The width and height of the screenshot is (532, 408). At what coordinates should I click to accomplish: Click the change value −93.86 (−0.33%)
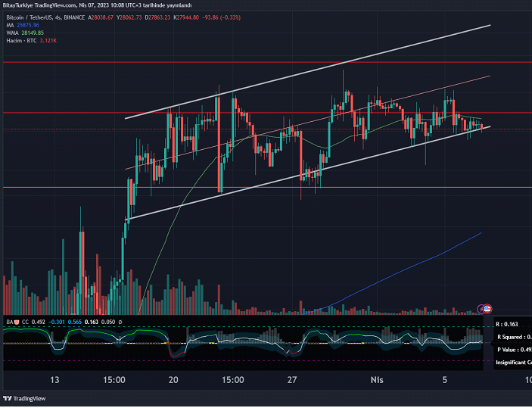[x=221, y=17]
